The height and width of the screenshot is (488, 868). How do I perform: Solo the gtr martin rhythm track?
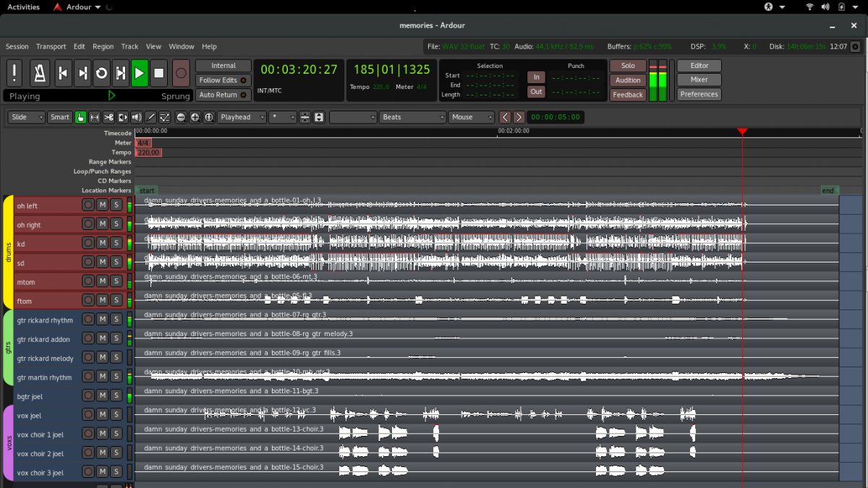(x=115, y=376)
